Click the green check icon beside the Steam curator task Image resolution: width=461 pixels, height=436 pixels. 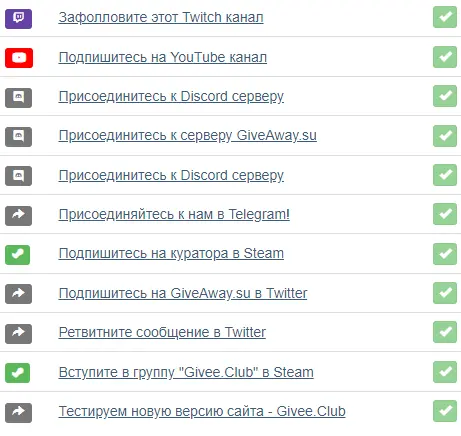pyautogui.click(x=18, y=255)
